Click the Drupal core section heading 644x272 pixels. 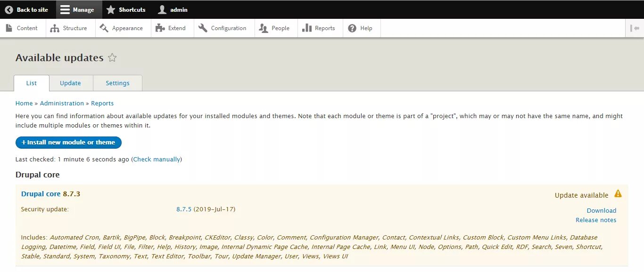[x=38, y=175]
